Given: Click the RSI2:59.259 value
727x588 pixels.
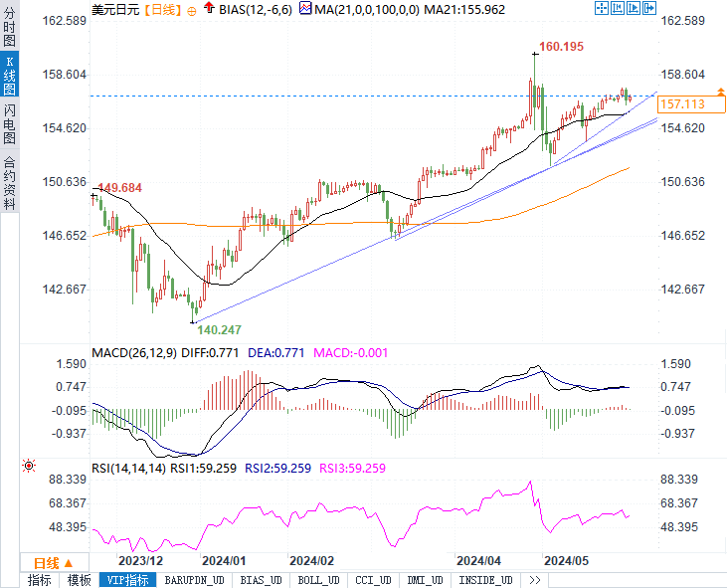Looking at the screenshot, I should [277, 468].
